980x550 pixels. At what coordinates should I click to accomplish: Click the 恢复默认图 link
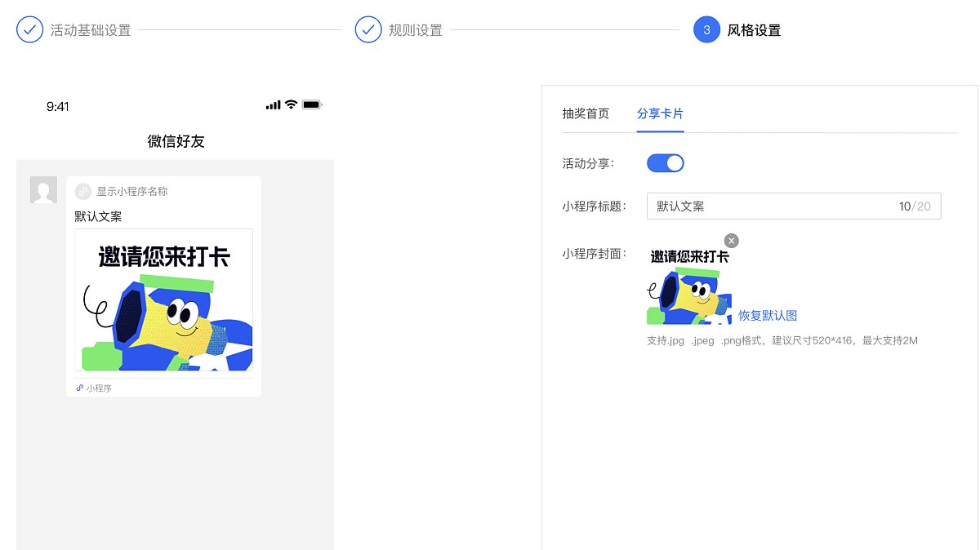tap(768, 316)
